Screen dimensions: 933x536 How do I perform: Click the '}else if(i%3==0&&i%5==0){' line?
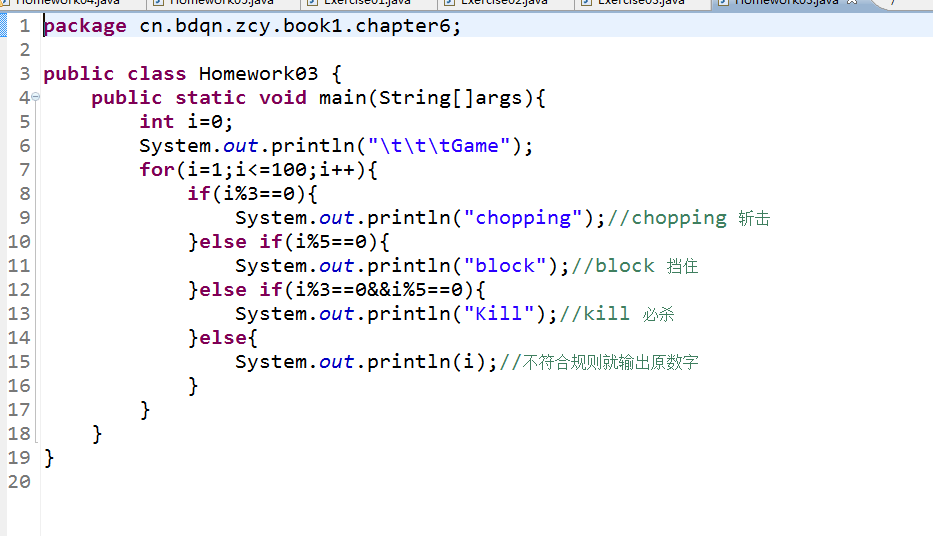coord(337,290)
